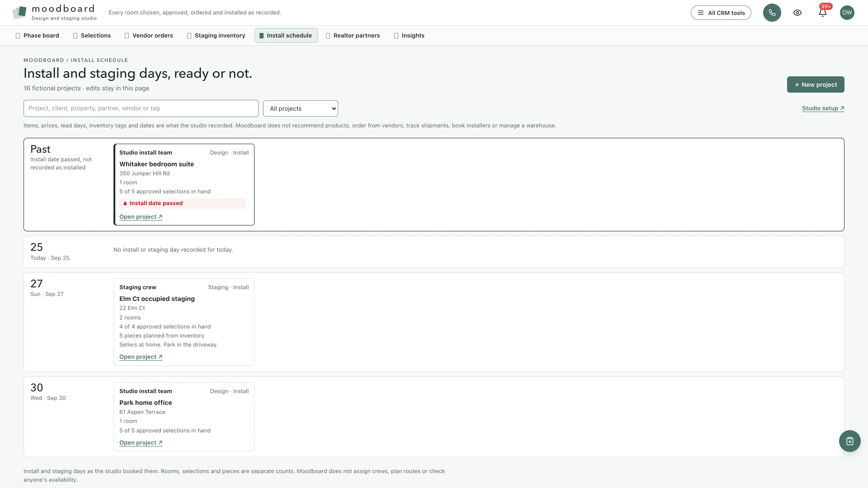Click the Today · Sep 25 date label
868x488 pixels.
click(50, 258)
